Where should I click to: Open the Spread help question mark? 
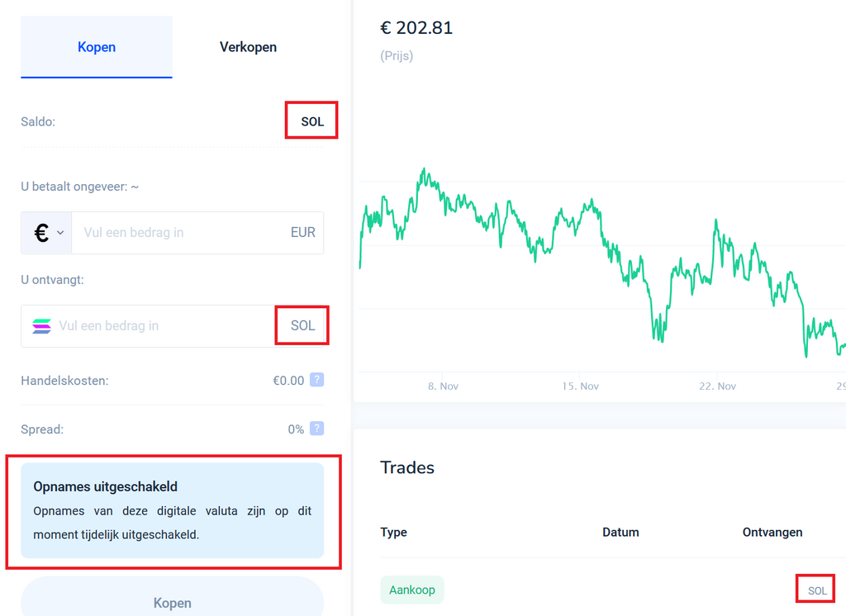[x=316, y=429]
